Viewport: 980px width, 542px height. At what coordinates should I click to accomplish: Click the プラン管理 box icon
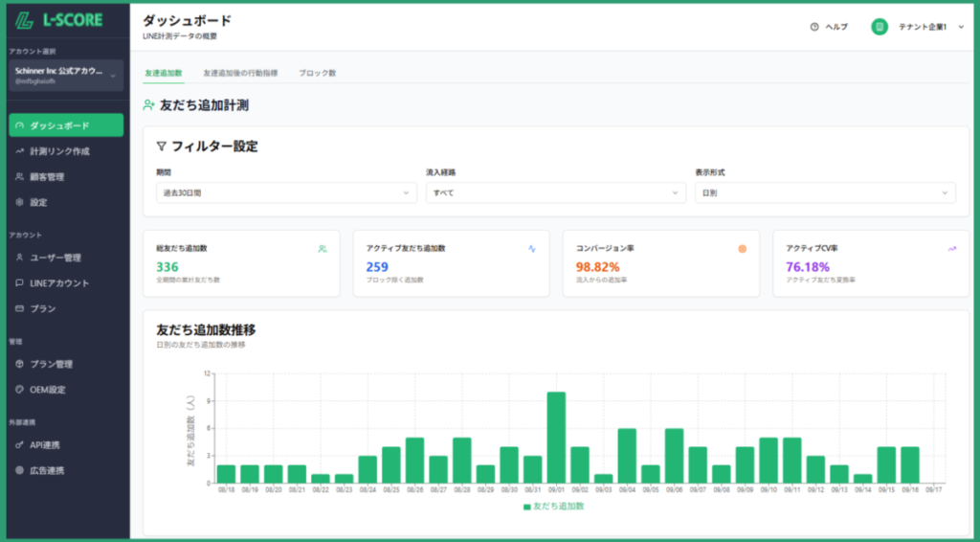(x=20, y=364)
